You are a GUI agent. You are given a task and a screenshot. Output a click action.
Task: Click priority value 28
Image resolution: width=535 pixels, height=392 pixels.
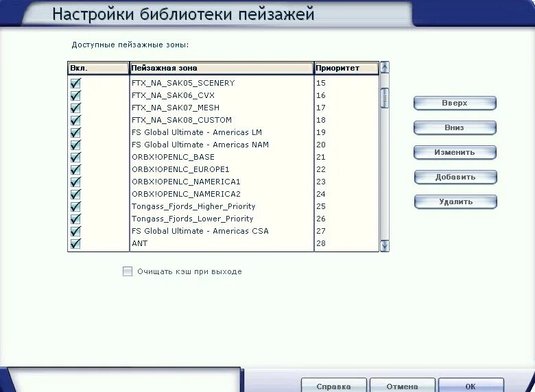(321, 243)
